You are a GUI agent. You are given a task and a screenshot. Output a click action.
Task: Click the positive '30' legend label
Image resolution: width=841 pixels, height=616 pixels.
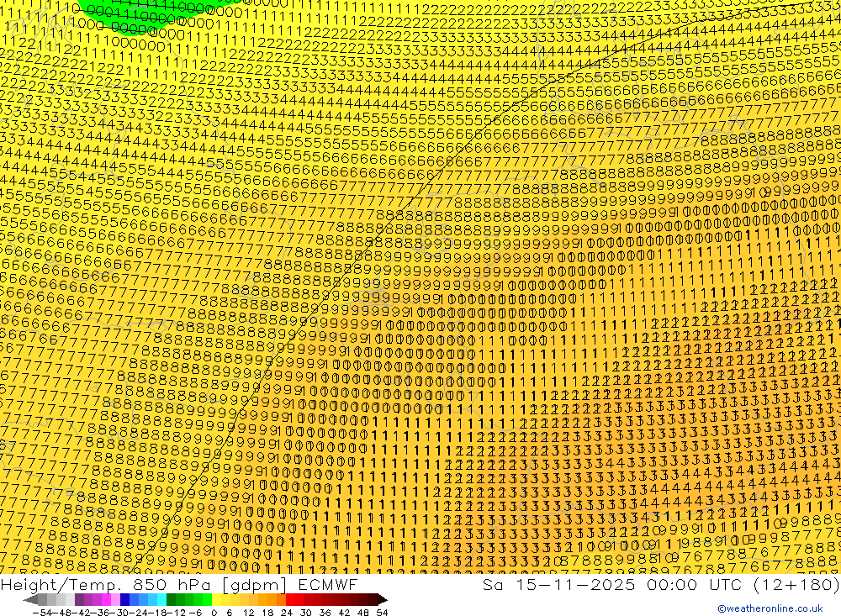click(306, 613)
